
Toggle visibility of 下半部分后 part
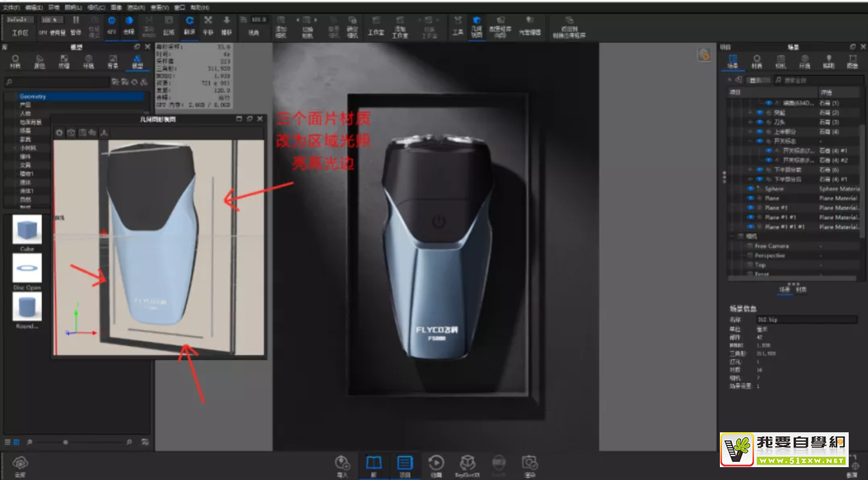[759, 179]
